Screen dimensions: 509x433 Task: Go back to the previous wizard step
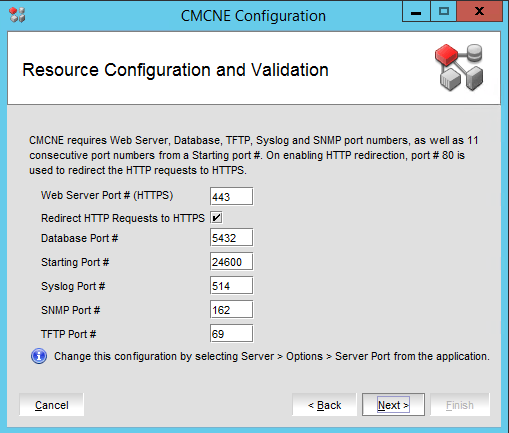pos(324,405)
